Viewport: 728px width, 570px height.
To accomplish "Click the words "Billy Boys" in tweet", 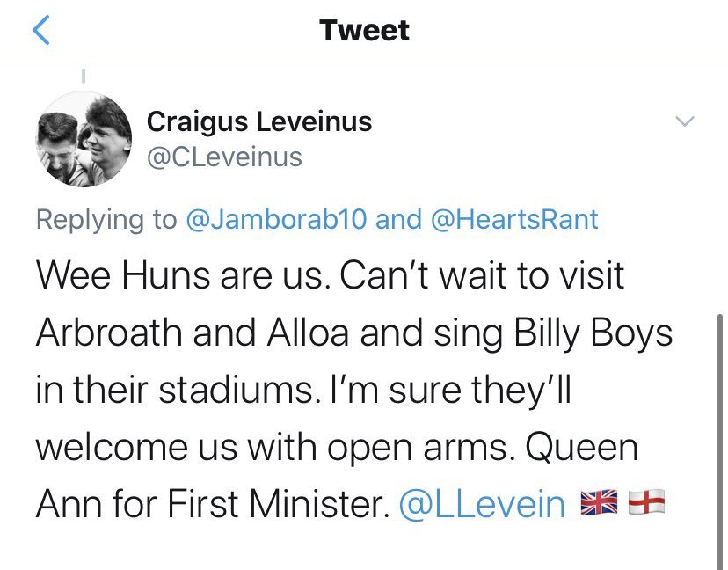I will (593, 333).
